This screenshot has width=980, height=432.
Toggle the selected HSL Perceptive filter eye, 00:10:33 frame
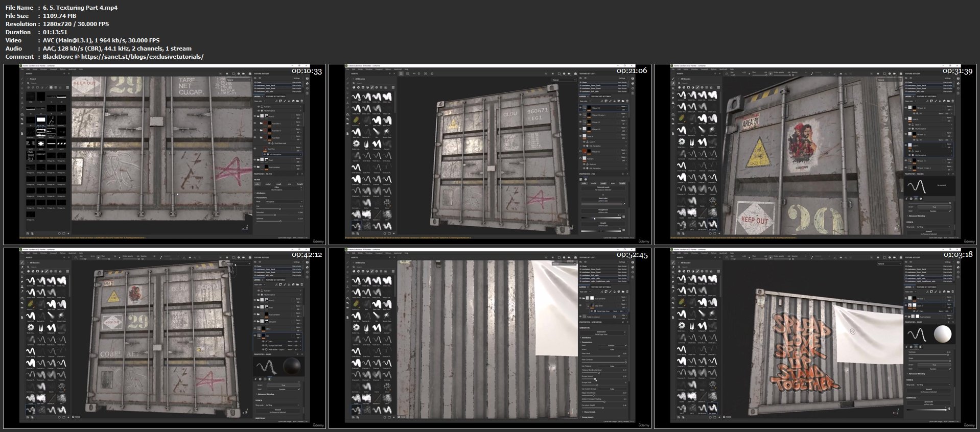[265, 154]
